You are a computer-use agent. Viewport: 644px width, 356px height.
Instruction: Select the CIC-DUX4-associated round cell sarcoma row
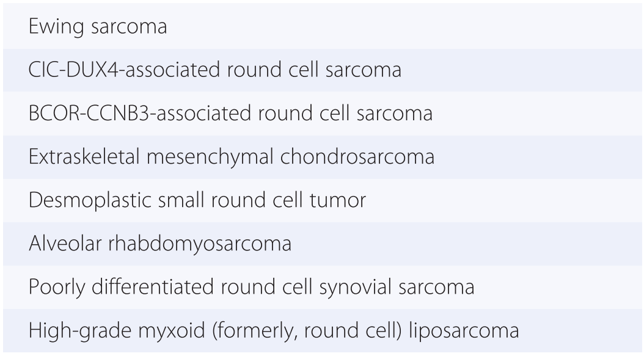[322, 70]
